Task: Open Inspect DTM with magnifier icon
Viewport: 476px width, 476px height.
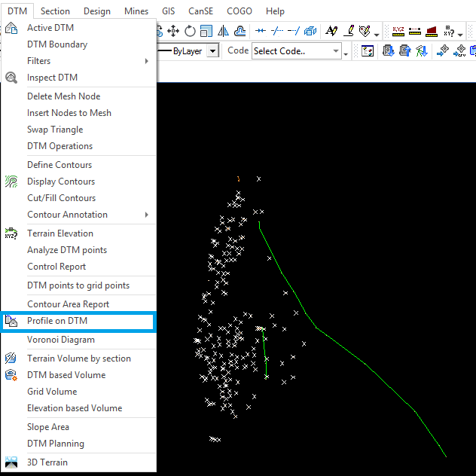Action: click(11, 78)
